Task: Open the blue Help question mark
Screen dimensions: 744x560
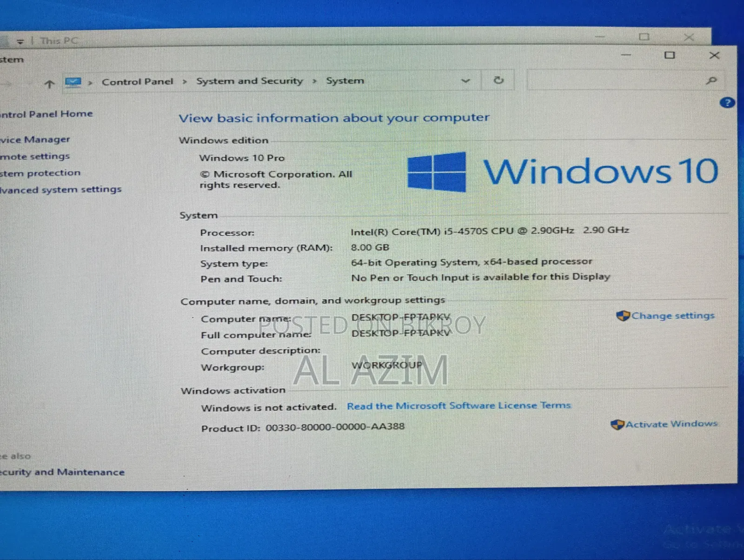Action: [727, 103]
